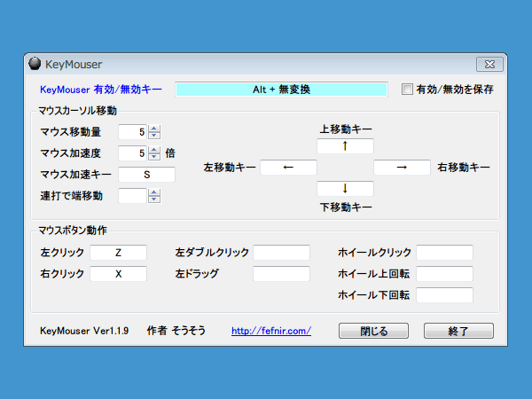Click the 終了 button
The width and height of the screenshot is (532, 399).
pos(458,331)
